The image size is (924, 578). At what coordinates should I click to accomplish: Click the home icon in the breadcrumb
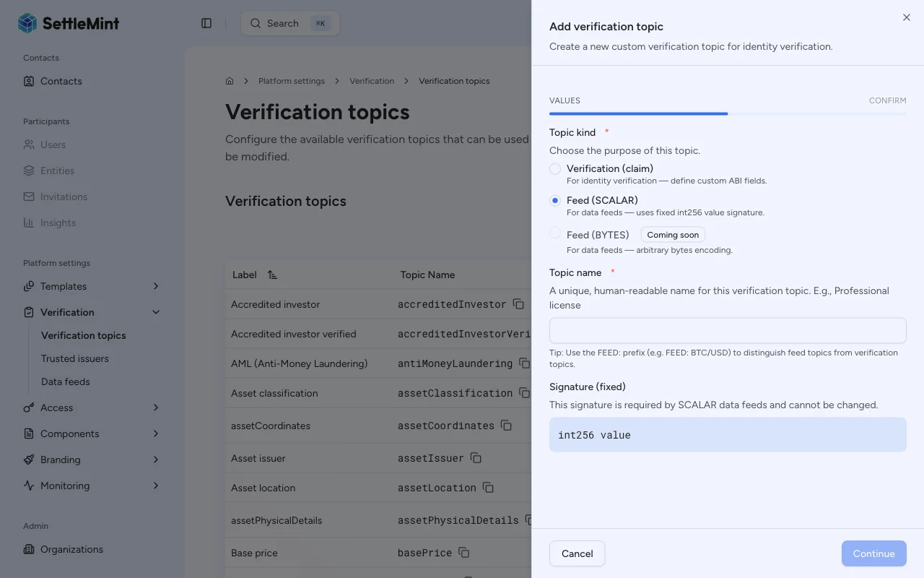(229, 81)
